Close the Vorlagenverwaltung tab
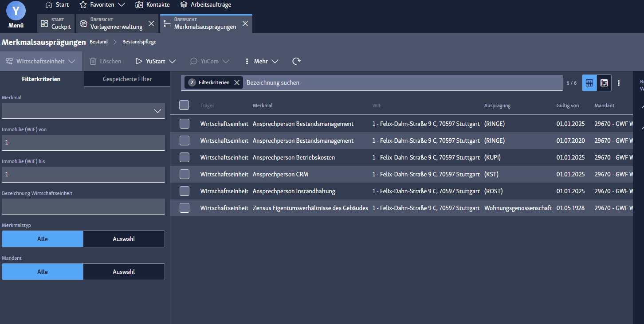This screenshot has height=324, width=644. click(151, 23)
